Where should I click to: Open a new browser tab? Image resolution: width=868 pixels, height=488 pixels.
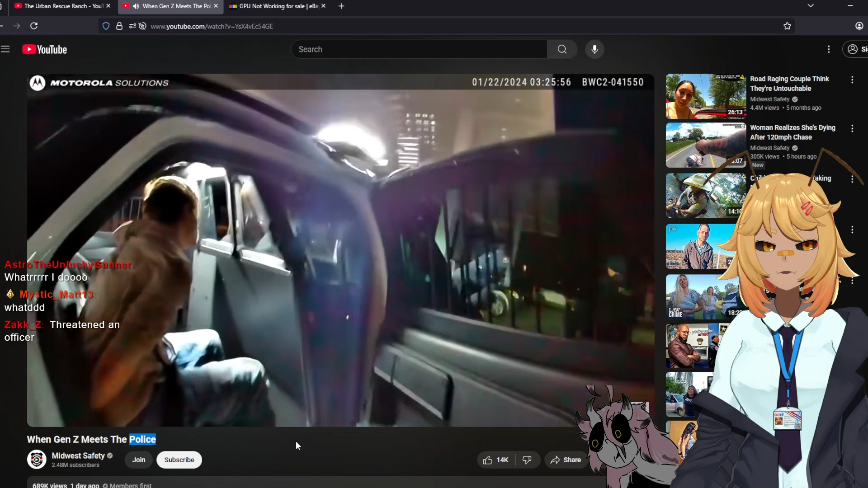point(341,6)
